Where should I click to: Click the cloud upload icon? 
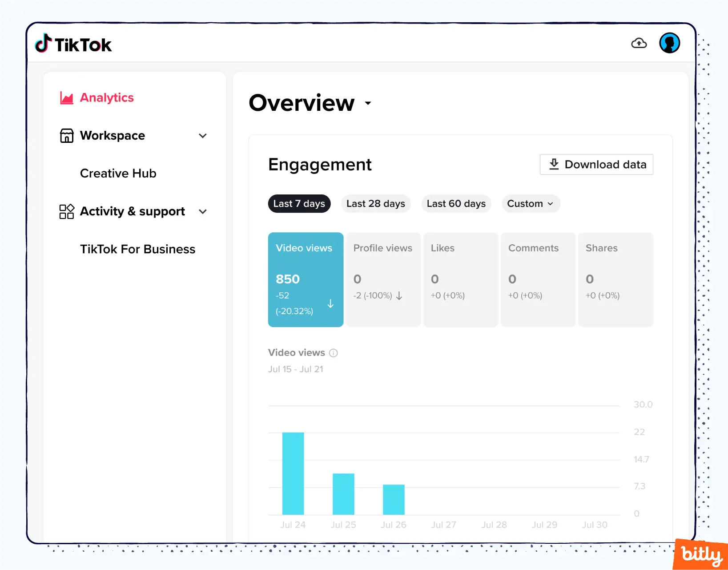(x=639, y=43)
